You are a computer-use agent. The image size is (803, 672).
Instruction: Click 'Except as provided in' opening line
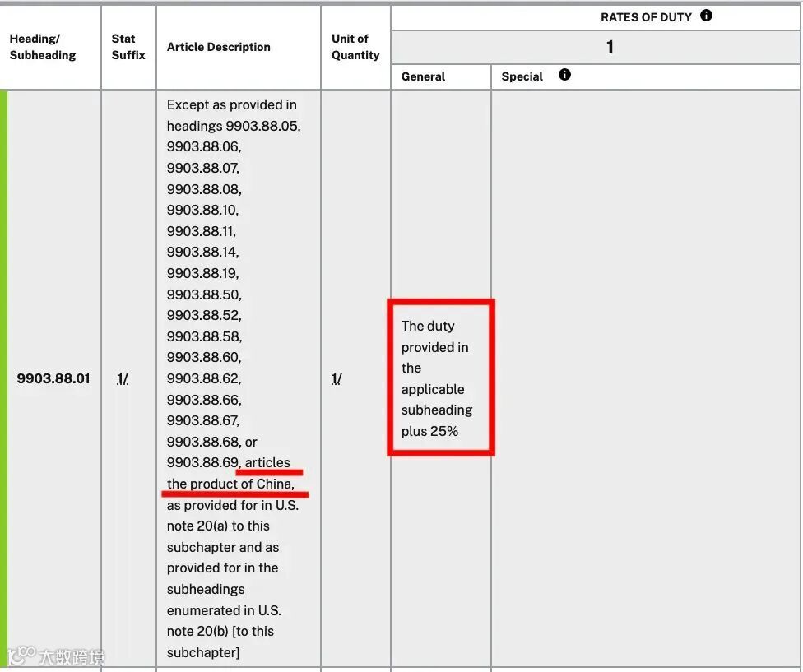point(232,105)
